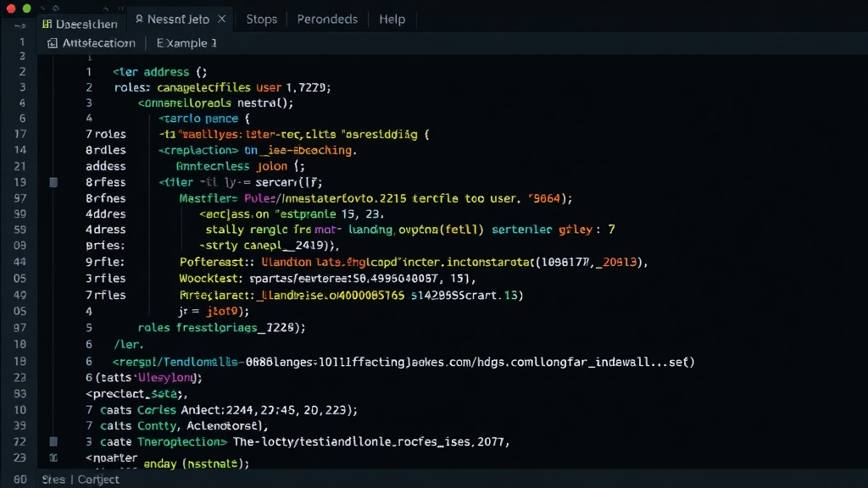Open the Perondeds menu

coord(327,19)
